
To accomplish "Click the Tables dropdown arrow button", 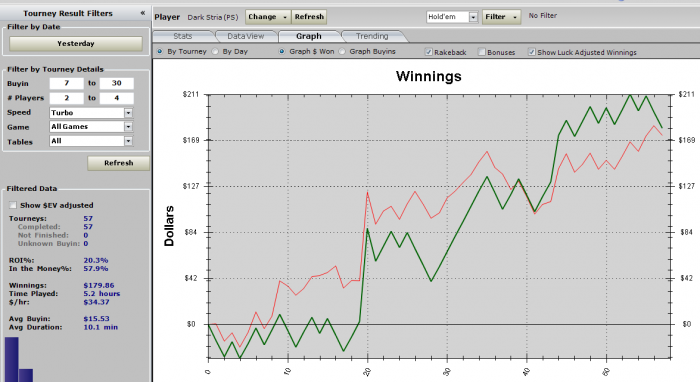I will (x=128, y=141).
